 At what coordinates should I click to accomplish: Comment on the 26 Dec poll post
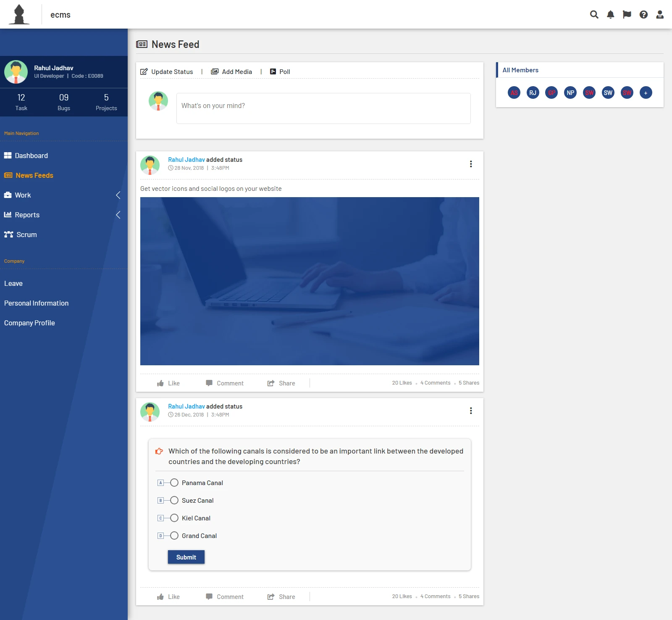[225, 597]
